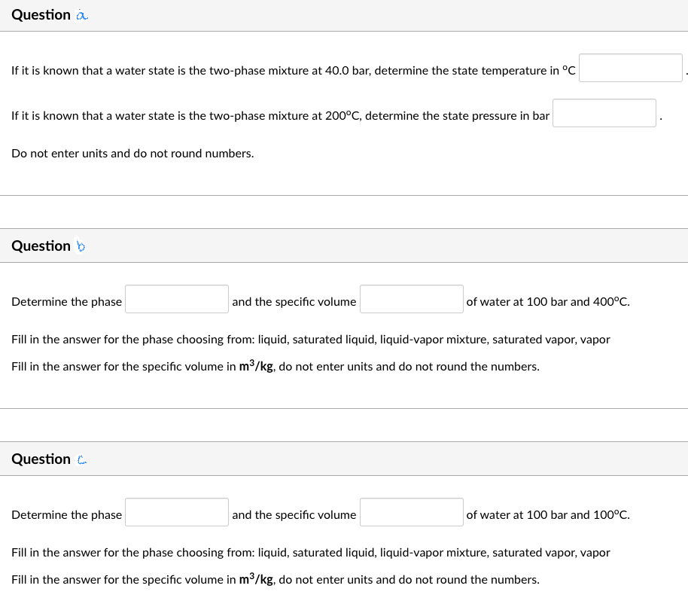This screenshot has height=616, width=688.
Task: Click the empty box after determine state temperature in °C
Action: [630, 67]
